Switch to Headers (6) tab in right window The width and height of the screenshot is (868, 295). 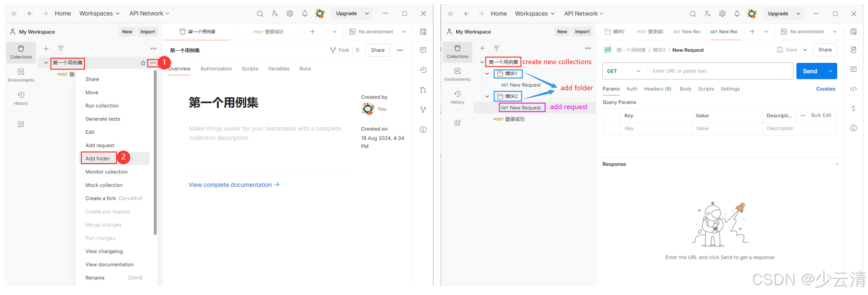pyautogui.click(x=658, y=89)
